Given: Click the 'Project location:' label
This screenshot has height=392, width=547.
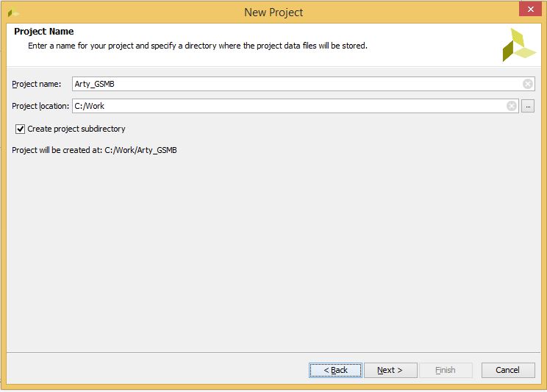Looking at the screenshot, I should tap(40, 106).
